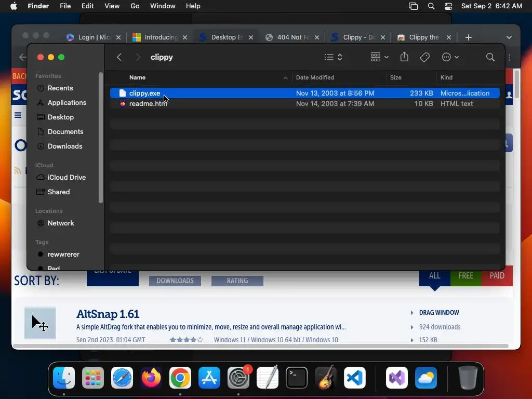This screenshot has width=532, height=399.
Task: Change Finder list view mode
Action: click(x=333, y=57)
